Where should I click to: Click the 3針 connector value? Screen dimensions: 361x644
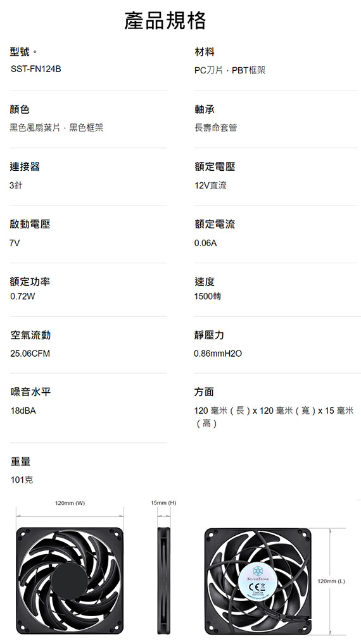coord(16,185)
